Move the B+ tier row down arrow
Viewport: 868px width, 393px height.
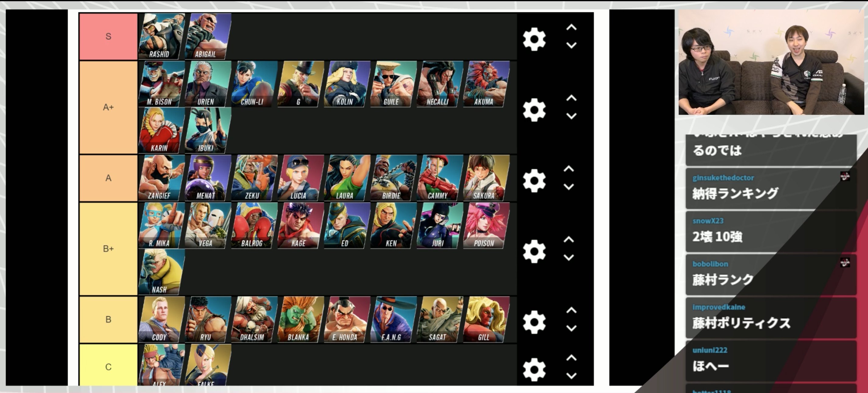point(569,258)
